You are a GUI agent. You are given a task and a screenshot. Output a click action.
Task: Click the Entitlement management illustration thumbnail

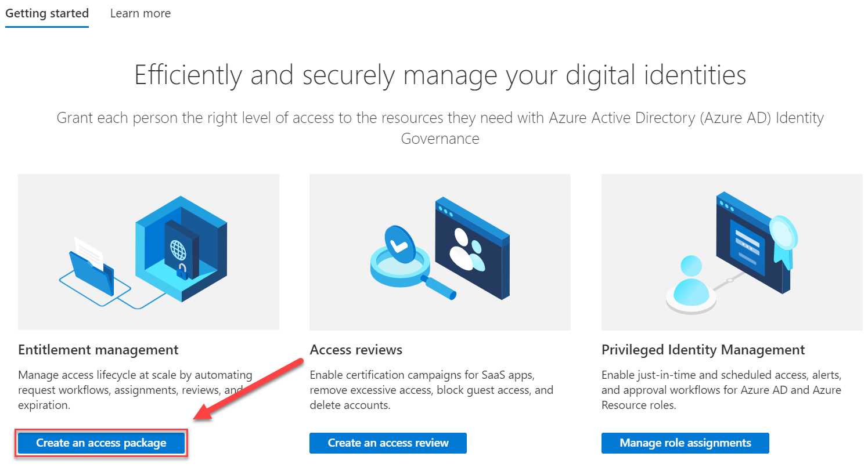coord(148,251)
